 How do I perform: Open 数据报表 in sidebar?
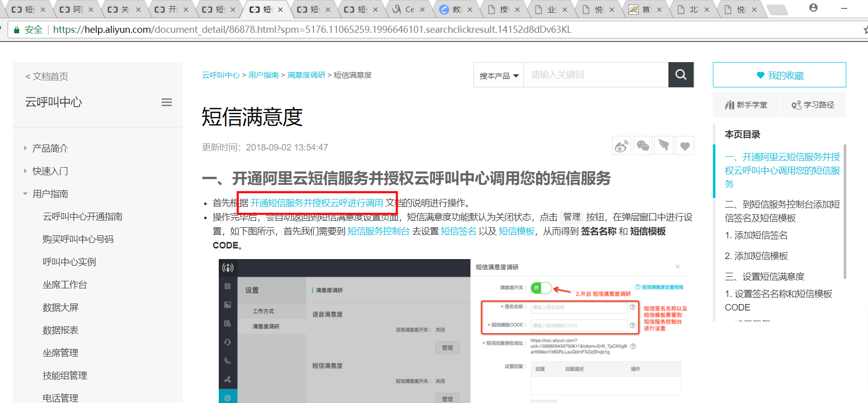pos(60,330)
